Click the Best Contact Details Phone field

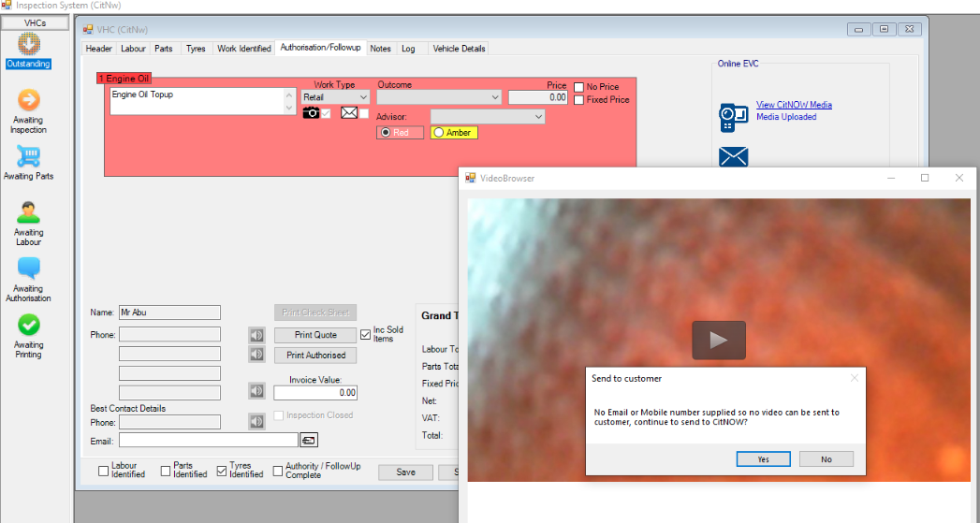pyautogui.click(x=170, y=422)
